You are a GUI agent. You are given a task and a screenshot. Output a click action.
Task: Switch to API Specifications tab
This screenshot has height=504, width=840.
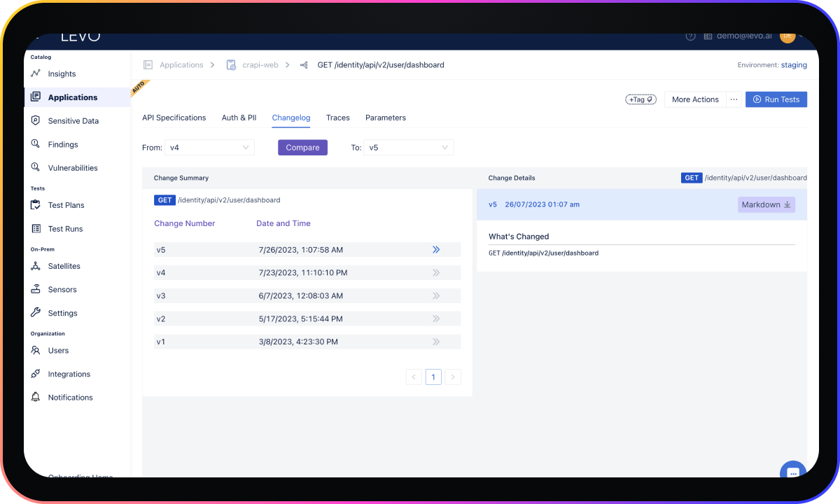(x=174, y=118)
